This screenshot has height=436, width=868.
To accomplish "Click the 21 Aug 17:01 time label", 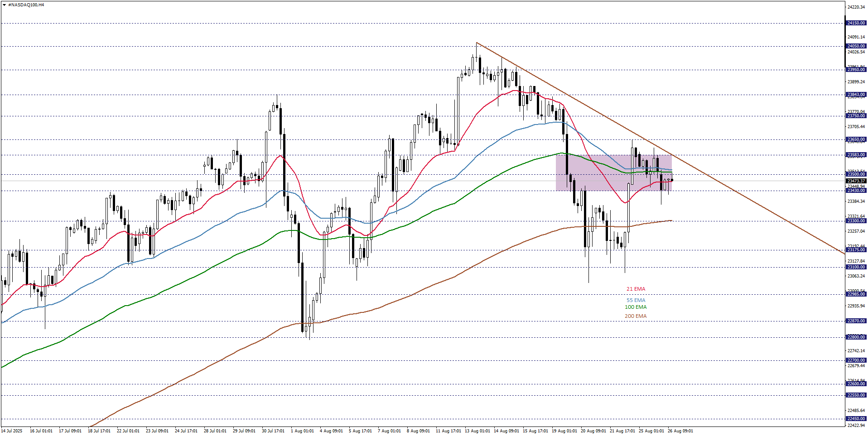I will 622,431.
